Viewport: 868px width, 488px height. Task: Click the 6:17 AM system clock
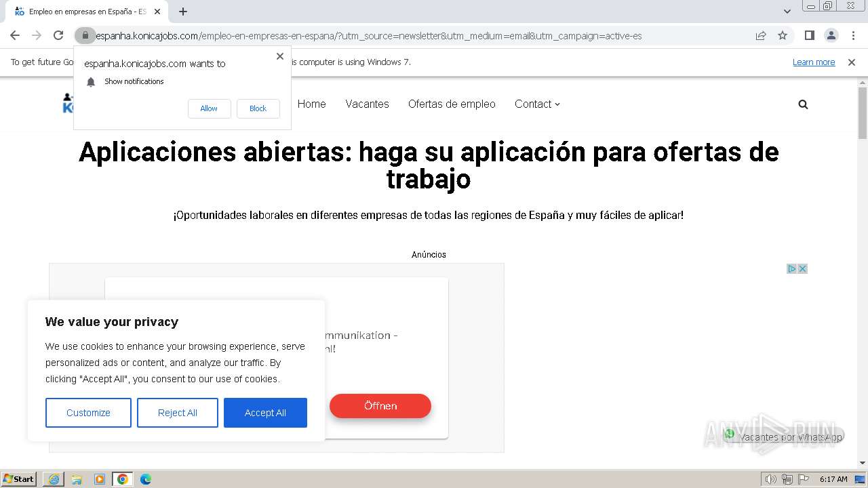833,479
